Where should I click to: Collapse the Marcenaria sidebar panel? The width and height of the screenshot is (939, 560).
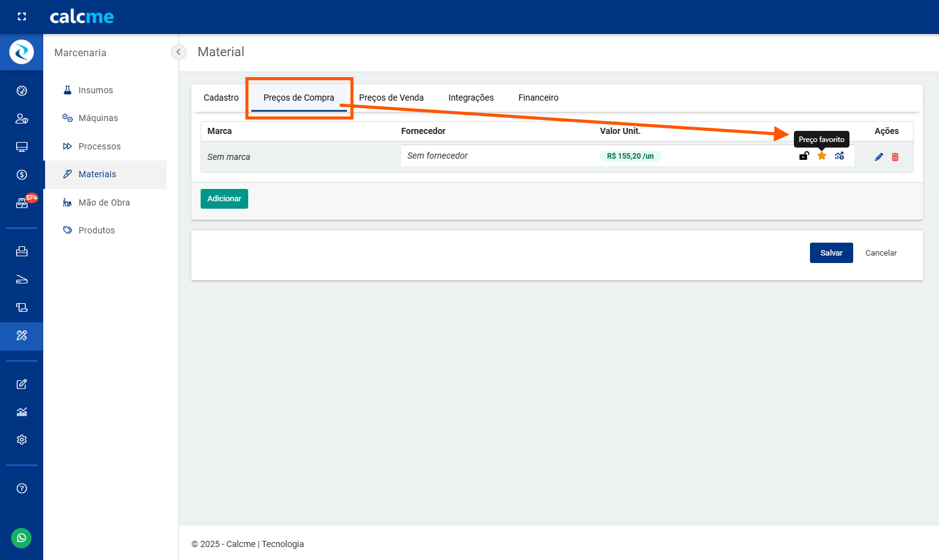coord(178,52)
